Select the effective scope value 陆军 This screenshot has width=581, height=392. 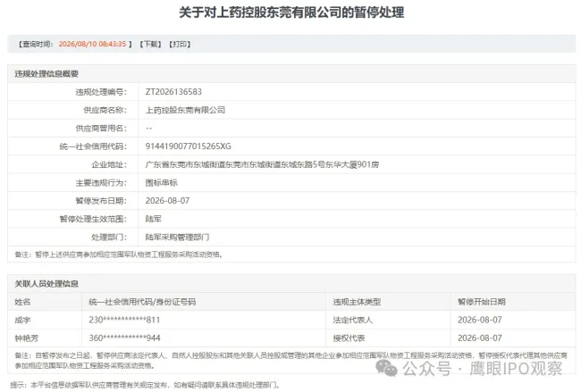coord(154,219)
